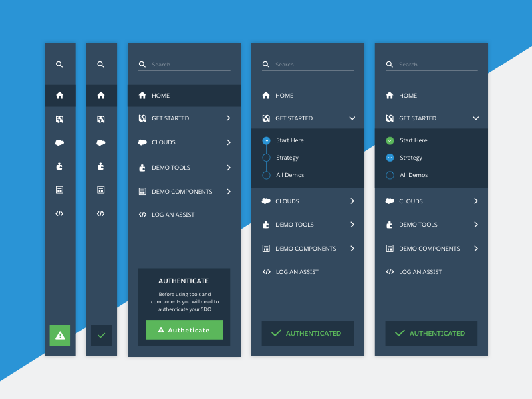Click CLOUDS cloud icon in panel with green Start Here
The image size is (532, 399).
coord(390,201)
